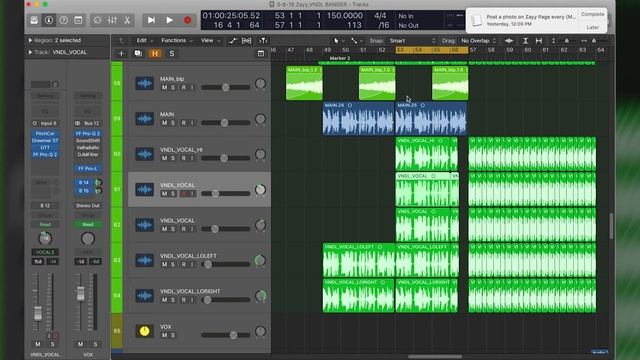This screenshot has width=640, height=360.
Task: Disable record arm on selected VNDL_VOCAL track
Action: click(x=184, y=194)
